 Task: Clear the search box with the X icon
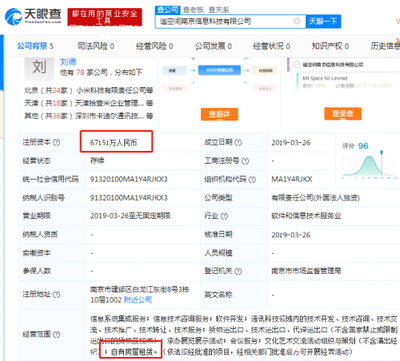(x=297, y=21)
